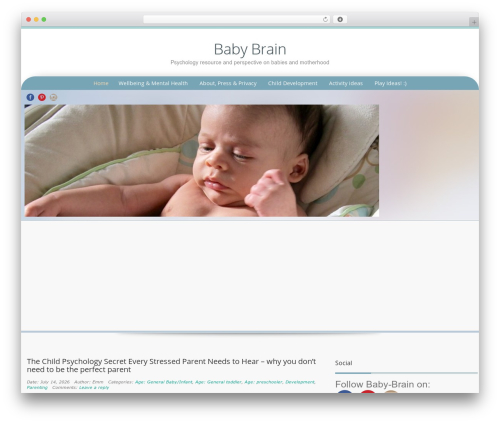Viewport: 500px width, 423px height.
Task: Click the email icon beside the Pinterest icon
Action: click(x=53, y=97)
